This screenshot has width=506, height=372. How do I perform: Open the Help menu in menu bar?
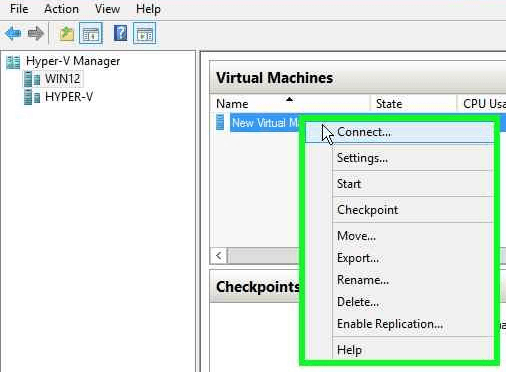point(148,9)
